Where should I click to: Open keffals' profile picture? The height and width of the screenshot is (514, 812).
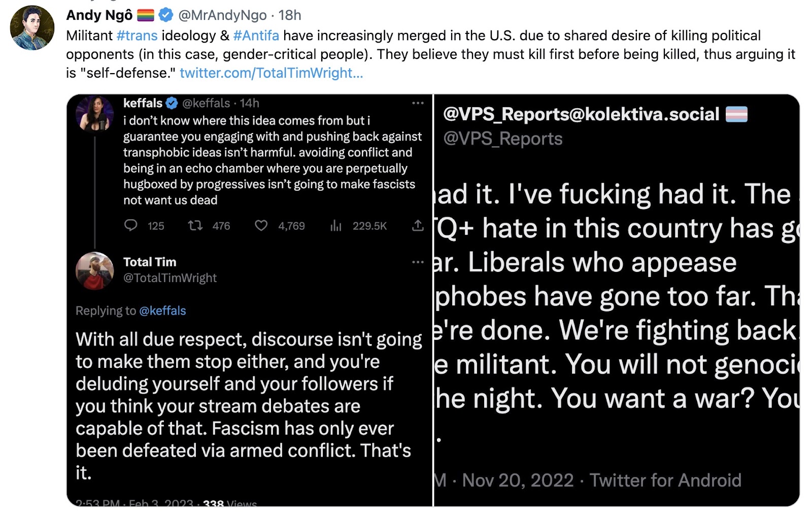click(95, 114)
